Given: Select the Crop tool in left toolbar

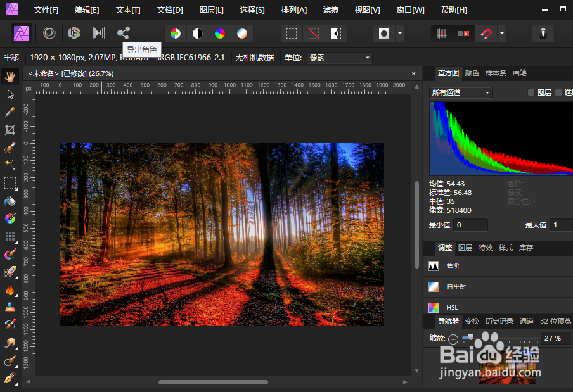Looking at the screenshot, I should click(10, 130).
